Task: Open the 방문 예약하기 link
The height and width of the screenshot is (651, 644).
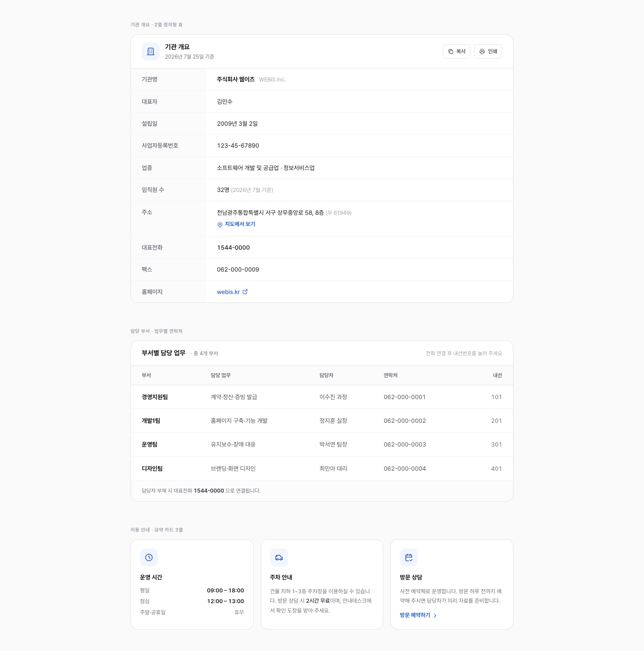Action: [x=418, y=615]
